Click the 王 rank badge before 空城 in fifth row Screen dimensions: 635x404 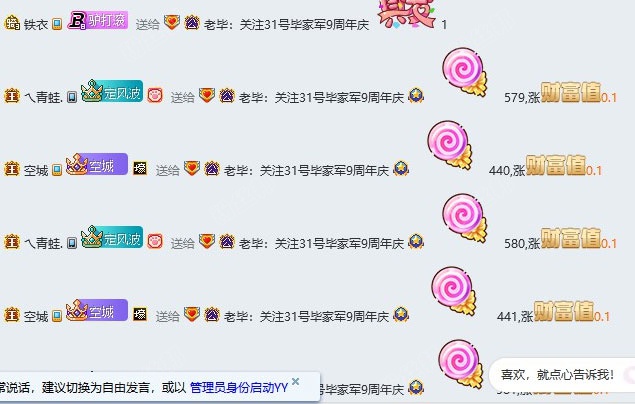[x=12, y=315]
